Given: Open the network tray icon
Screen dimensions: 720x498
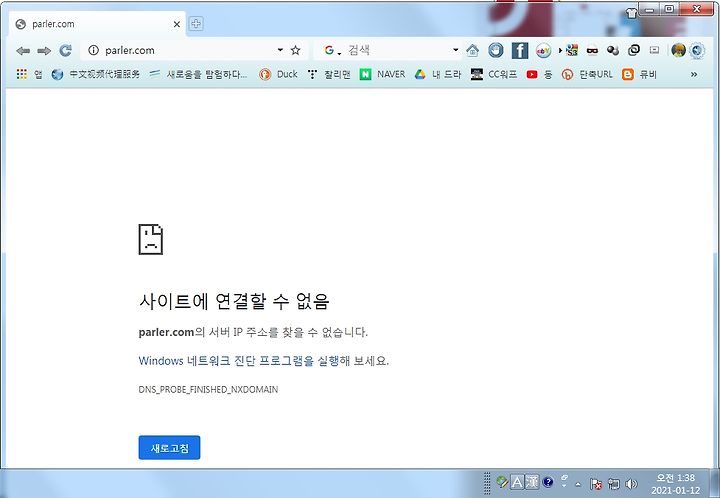Looking at the screenshot, I should click(614, 484).
